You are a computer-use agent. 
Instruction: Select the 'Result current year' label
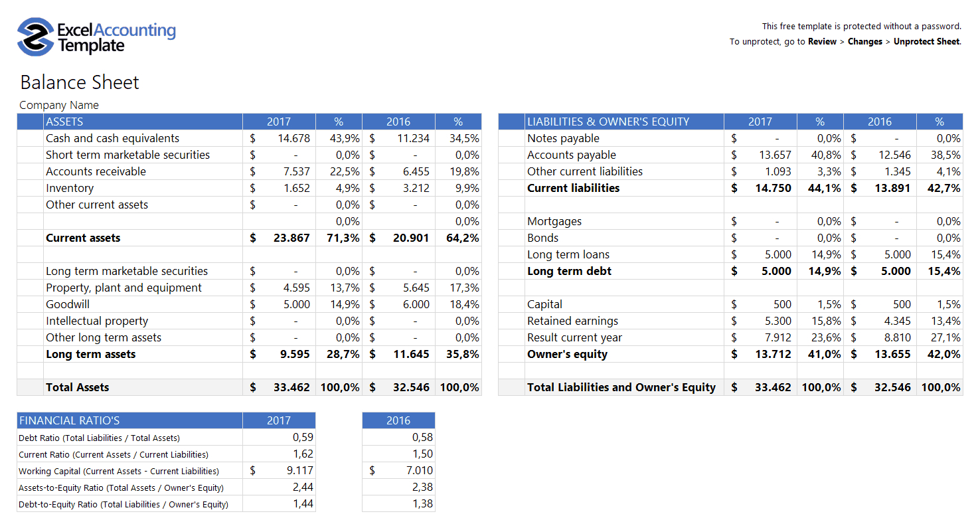click(x=575, y=337)
